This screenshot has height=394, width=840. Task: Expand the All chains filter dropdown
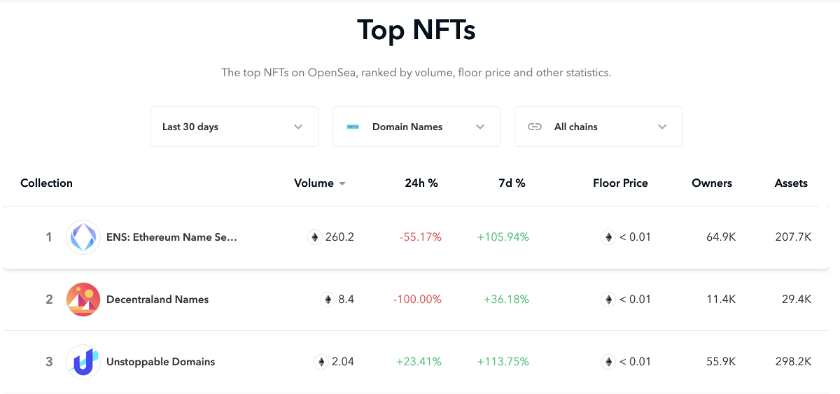598,127
